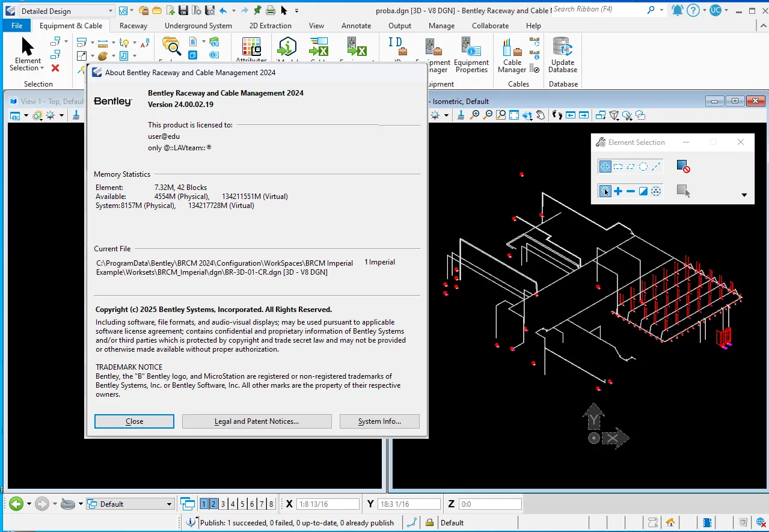Viewport: 769px width, 532px height.
Task: Open the File menu tab
Action: pos(17,26)
